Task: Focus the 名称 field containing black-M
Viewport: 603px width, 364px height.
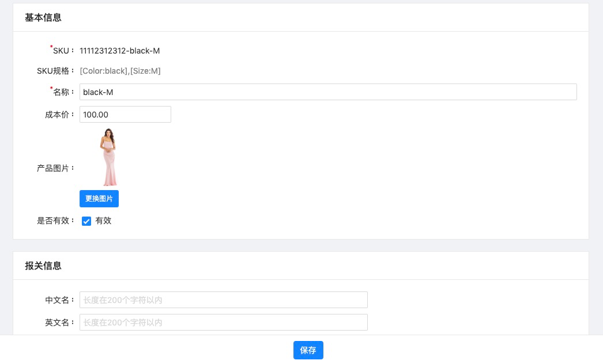Action: coord(327,92)
